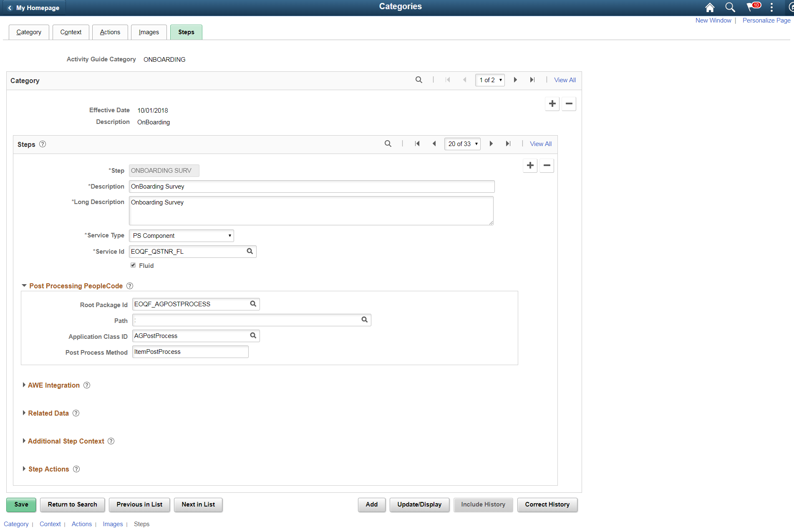Uncheck the Fluid checkbox
This screenshot has width=794, height=532.
click(133, 265)
